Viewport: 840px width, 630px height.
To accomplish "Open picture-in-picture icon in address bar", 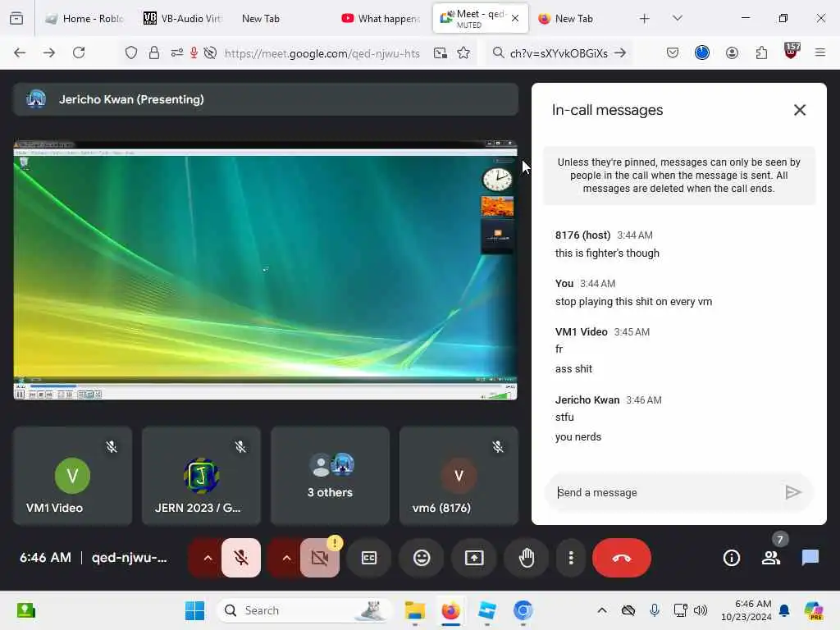I will pos(441,52).
